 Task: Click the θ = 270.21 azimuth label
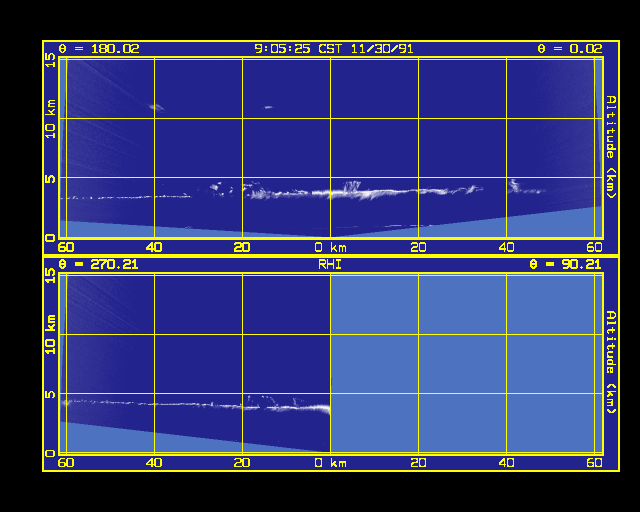click(99, 265)
